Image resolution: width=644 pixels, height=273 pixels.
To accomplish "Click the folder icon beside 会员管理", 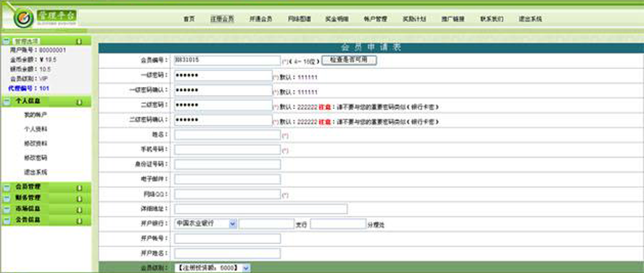I will 7,188.
